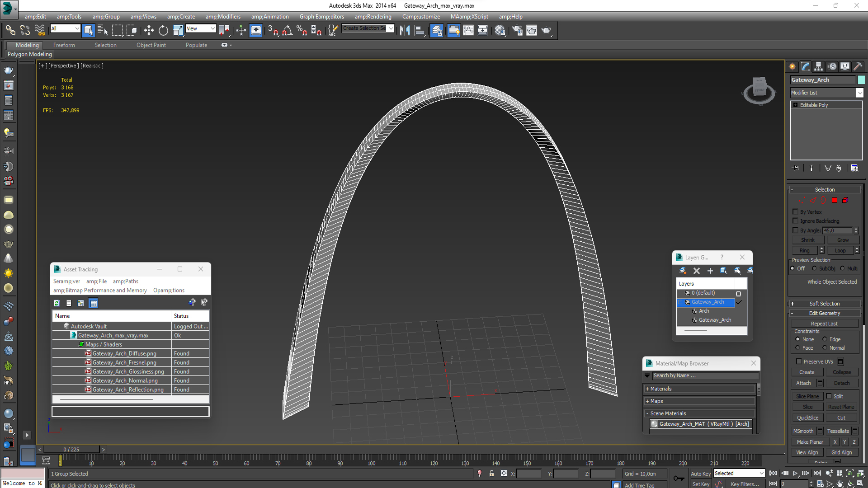Create new layer plus icon
Screen dimensions: 868x488
tap(710, 271)
